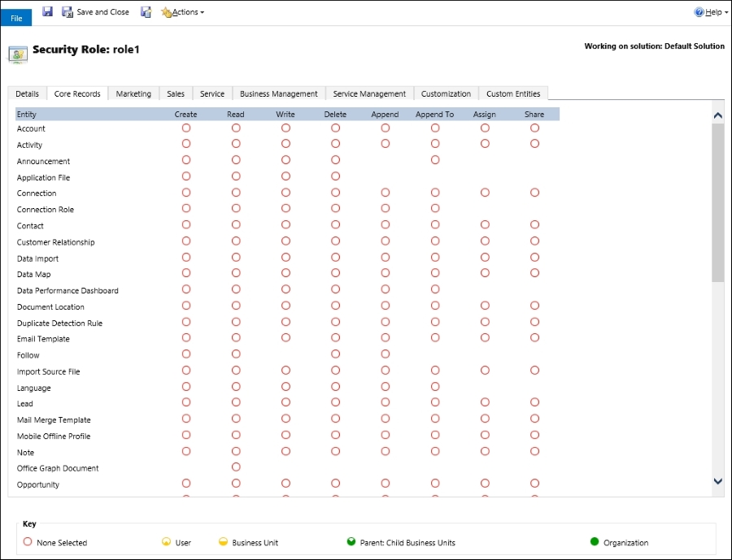Toggle Announcement Append To privilege circle
This screenshot has width=732, height=560.
click(x=435, y=160)
